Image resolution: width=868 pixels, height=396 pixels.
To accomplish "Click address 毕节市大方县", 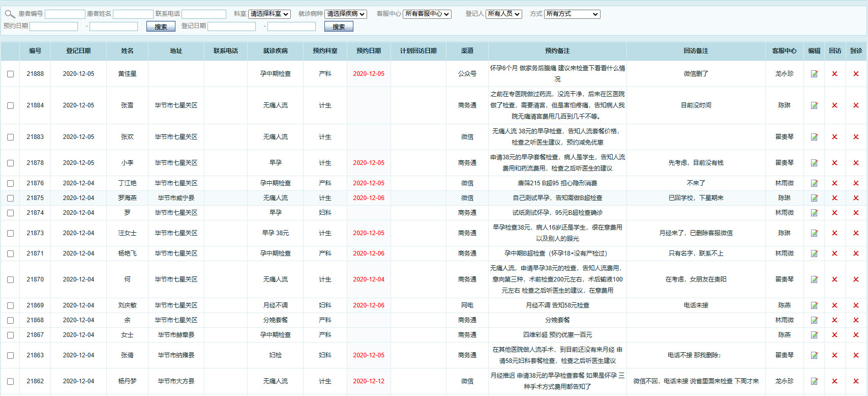I will coord(176,381).
